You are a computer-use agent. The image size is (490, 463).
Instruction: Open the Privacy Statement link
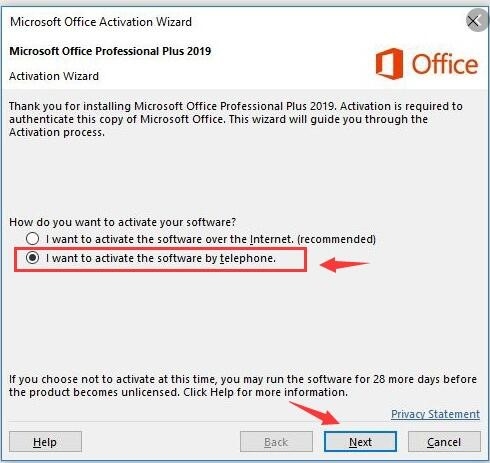(435, 414)
